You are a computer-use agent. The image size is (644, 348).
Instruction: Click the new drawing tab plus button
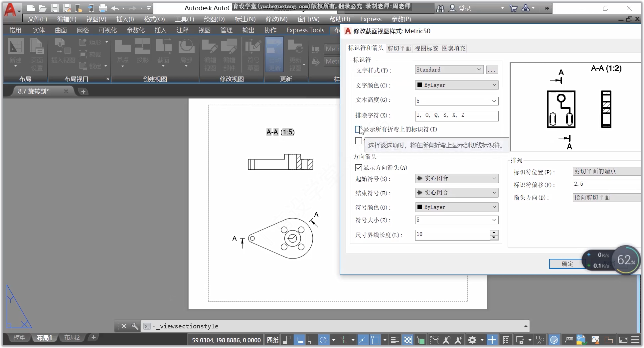(x=83, y=91)
